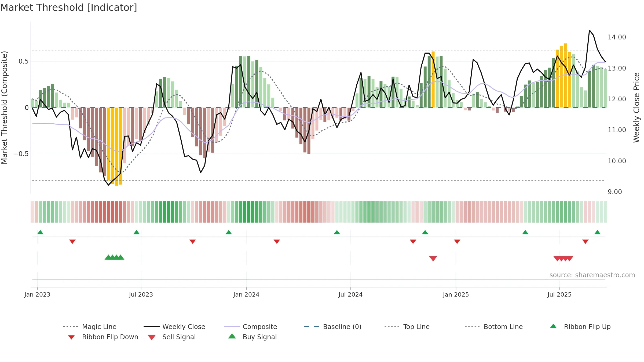Toggle the Baseline (0) legend entry

(333, 327)
